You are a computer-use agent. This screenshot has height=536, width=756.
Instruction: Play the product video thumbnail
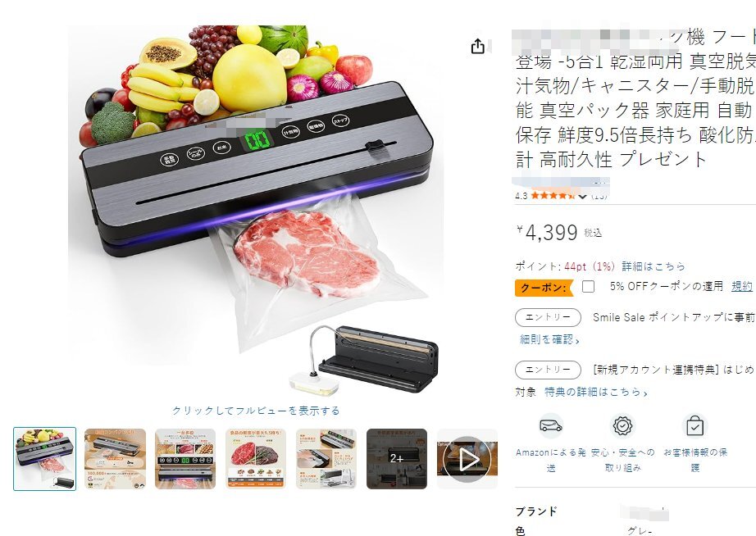[x=467, y=459]
